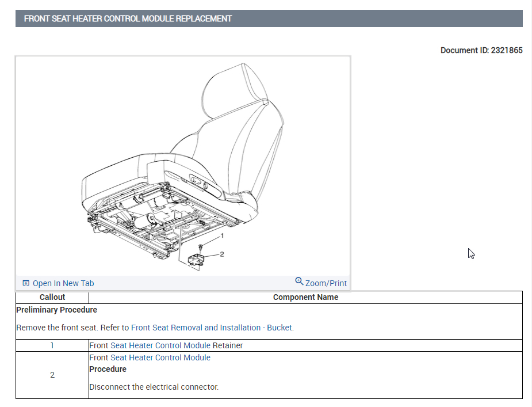This screenshot has width=532, height=407.
Task: Click the Zoom/Print magnifier icon
Action: tap(299, 282)
